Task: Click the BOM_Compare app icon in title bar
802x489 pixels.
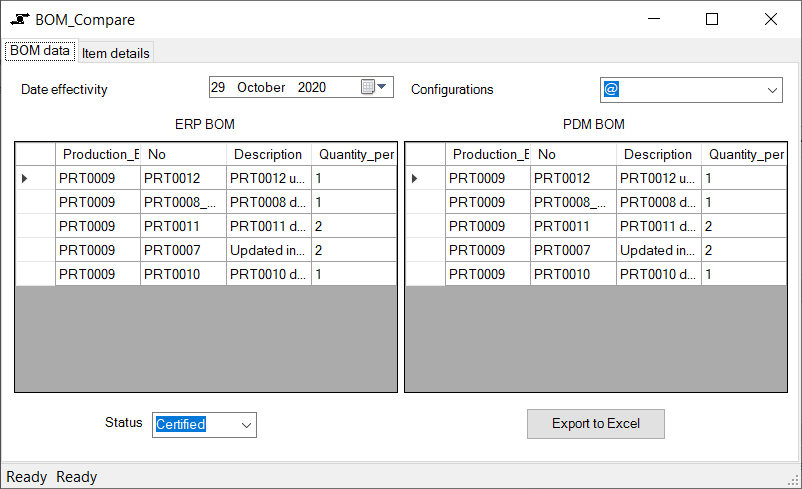Action: tap(18, 20)
